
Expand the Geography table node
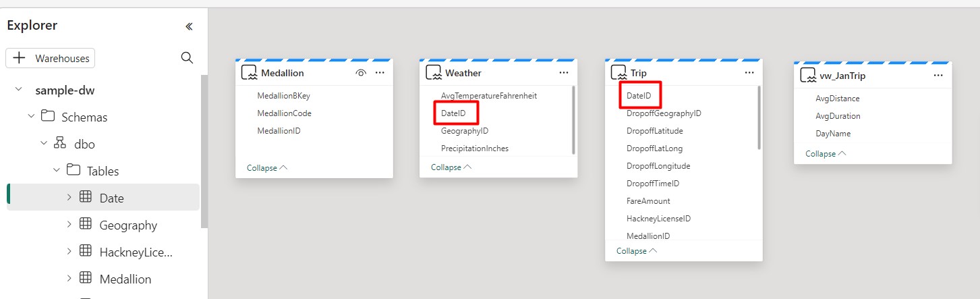point(69,224)
